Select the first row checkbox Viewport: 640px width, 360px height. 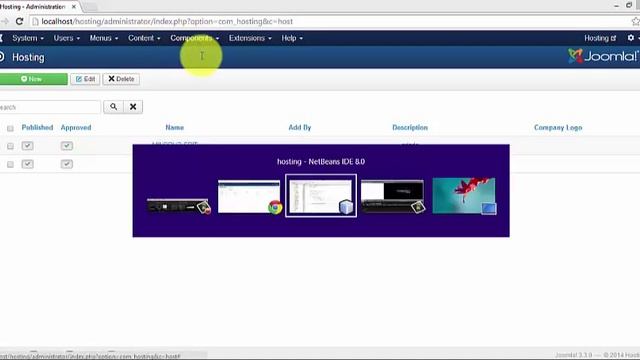(x=10, y=146)
